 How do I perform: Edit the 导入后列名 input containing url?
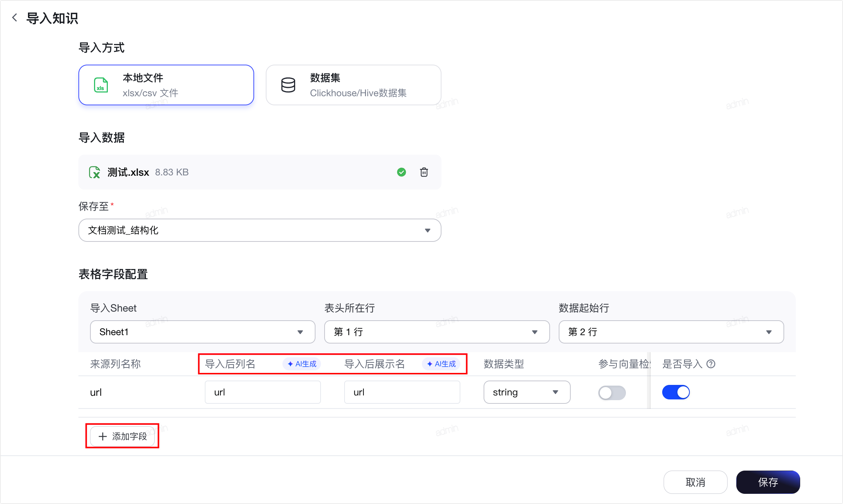pyautogui.click(x=263, y=392)
